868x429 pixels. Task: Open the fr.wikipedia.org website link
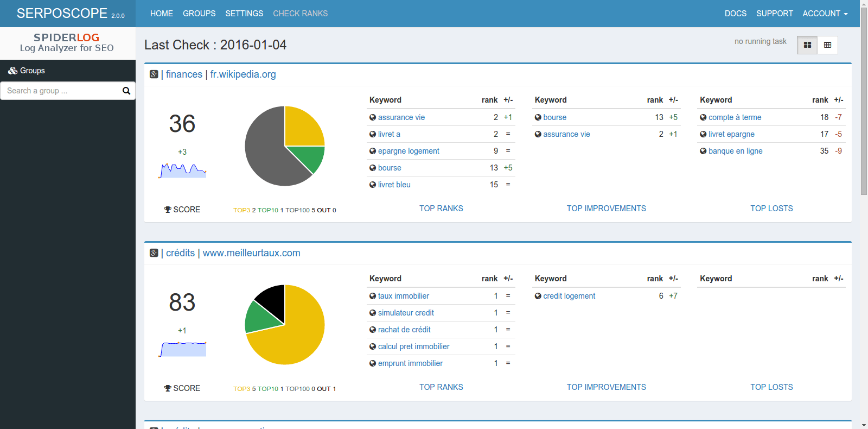click(243, 74)
